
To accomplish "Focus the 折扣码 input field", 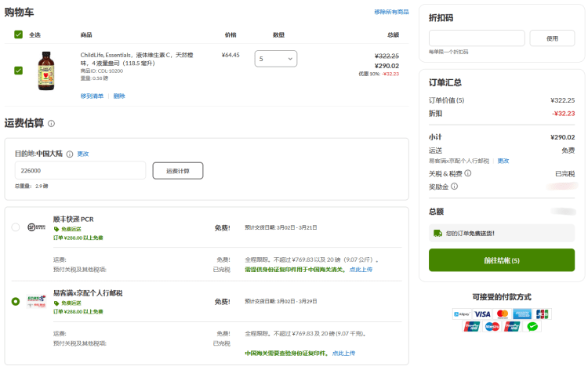I will [x=477, y=38].
